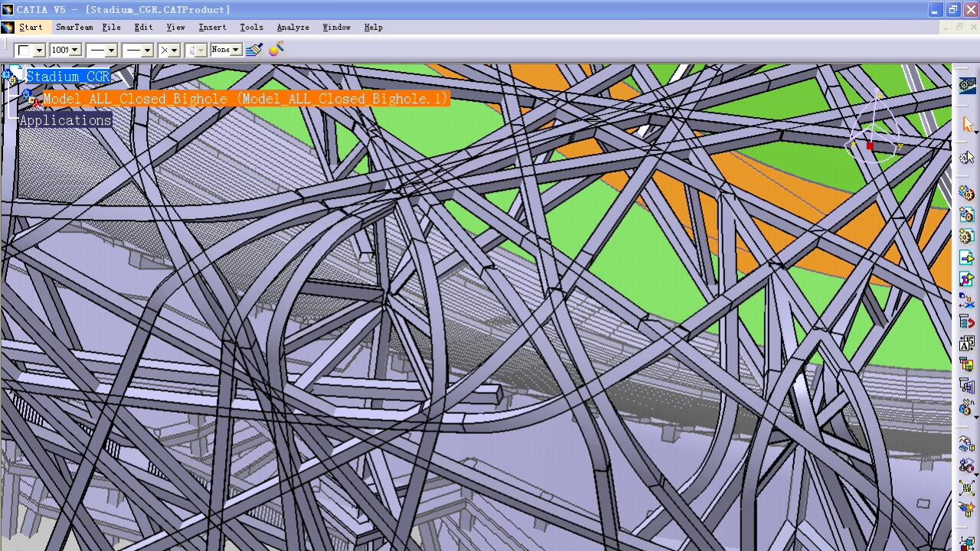Select Model_ALL_Closed_Bighole tree item
Viewport: 980px width, 551px height.
pos(245,99)
